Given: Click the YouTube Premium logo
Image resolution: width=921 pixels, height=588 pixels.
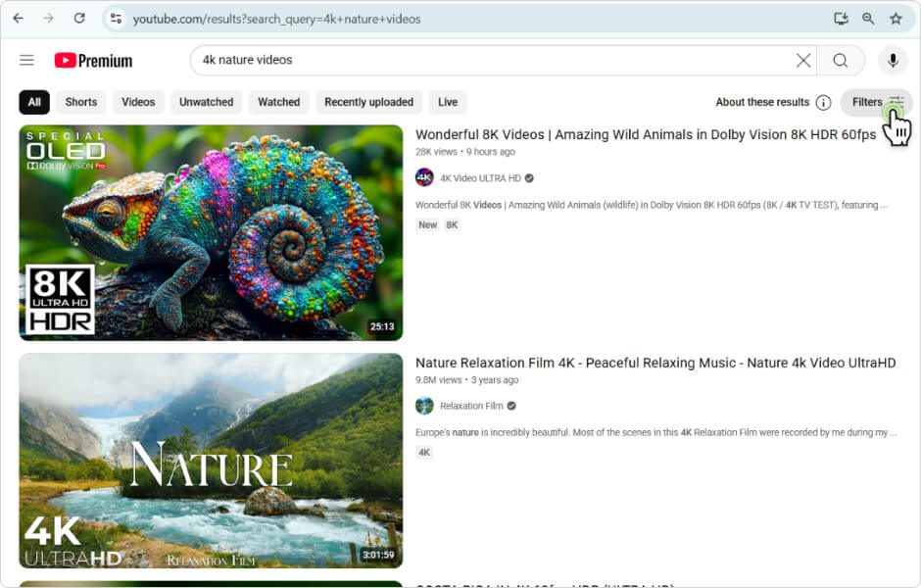Looking at the screenshot, I should pyautogui.click(x=93, y=61).
